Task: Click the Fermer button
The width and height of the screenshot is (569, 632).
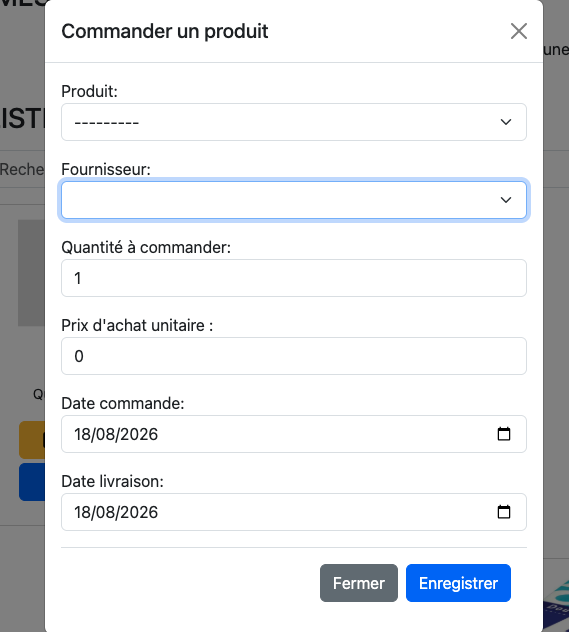Action: tap(359, 583)
